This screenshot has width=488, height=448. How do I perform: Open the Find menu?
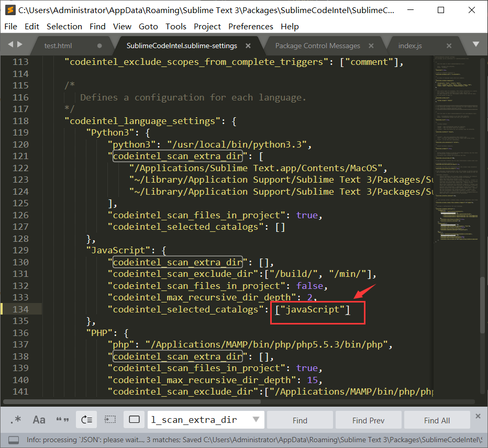point(97,27)
